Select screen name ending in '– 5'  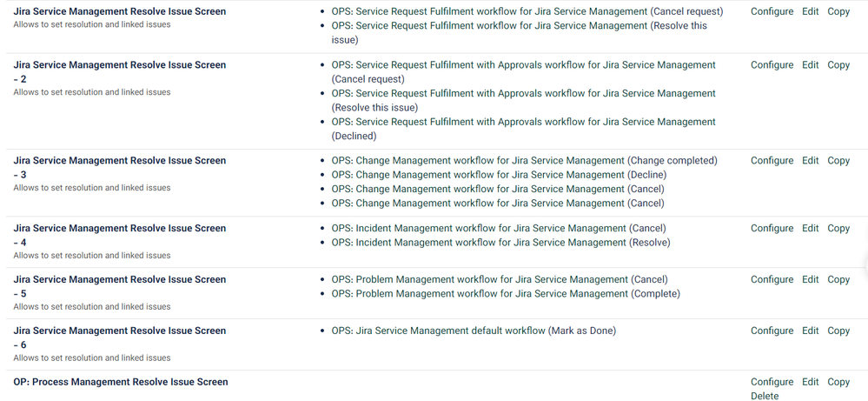point(120,287)
